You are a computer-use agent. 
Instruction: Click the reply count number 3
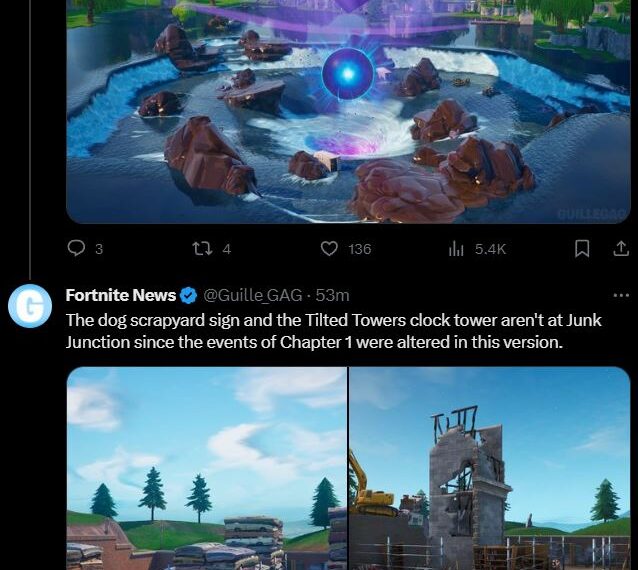99,249
